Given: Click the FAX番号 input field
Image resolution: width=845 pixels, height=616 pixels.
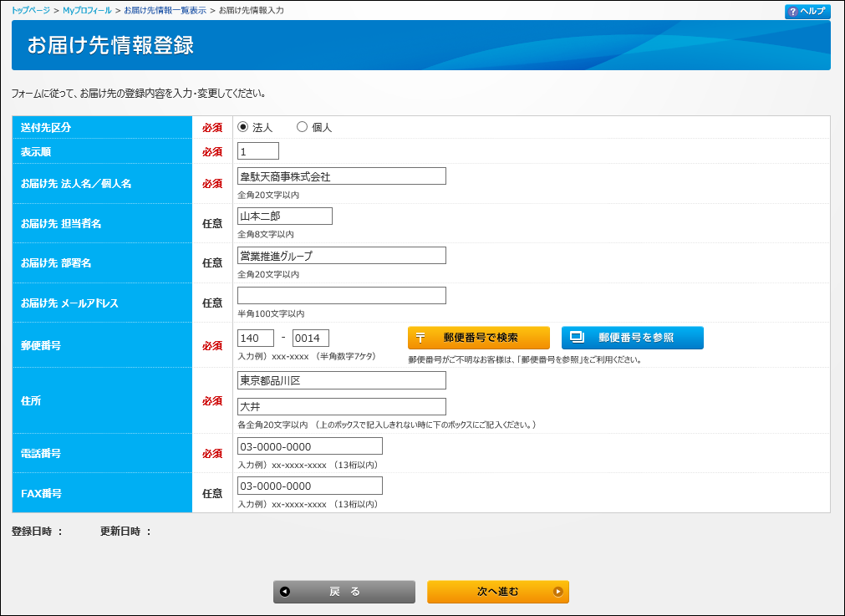Looking at the screenshot, I should (309, 486).
